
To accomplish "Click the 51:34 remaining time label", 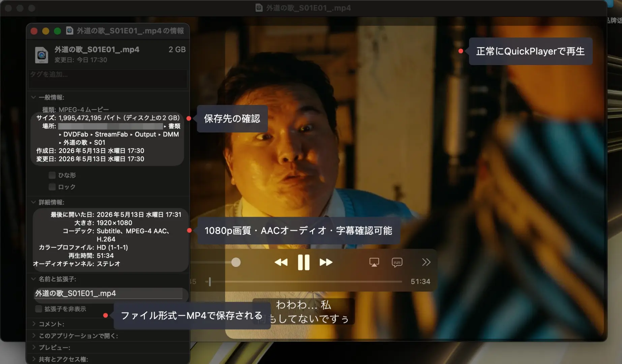I will tap(420, 281).
